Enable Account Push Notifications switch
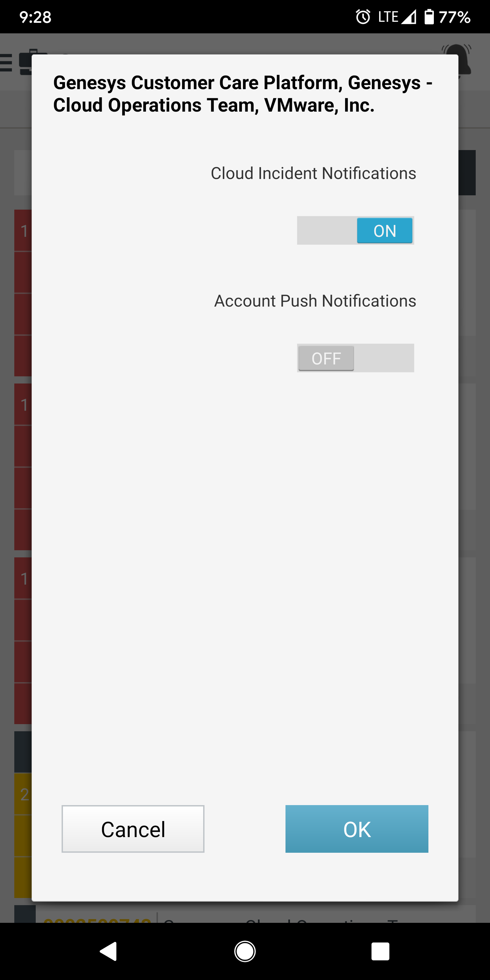Image resolution: width=490 pixels, height=980 pixels. tap(355, 358)
